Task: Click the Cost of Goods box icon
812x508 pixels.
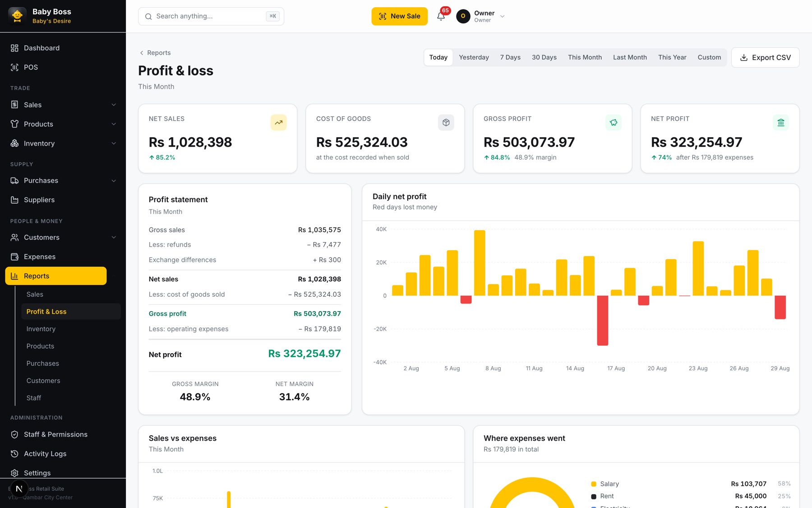Action: [x=446, y=122]
